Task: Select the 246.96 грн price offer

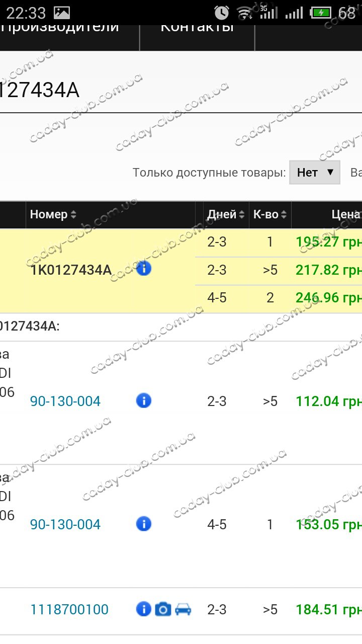Action: pos(329,298)
